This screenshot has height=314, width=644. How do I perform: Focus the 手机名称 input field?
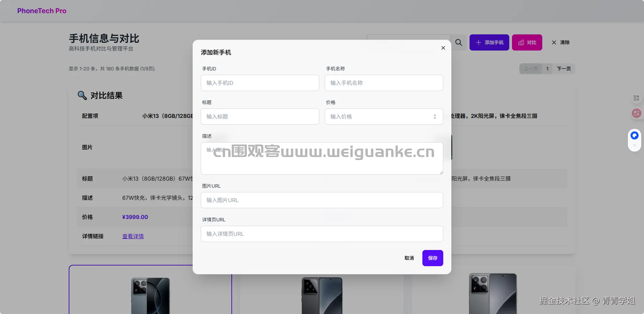384,83
